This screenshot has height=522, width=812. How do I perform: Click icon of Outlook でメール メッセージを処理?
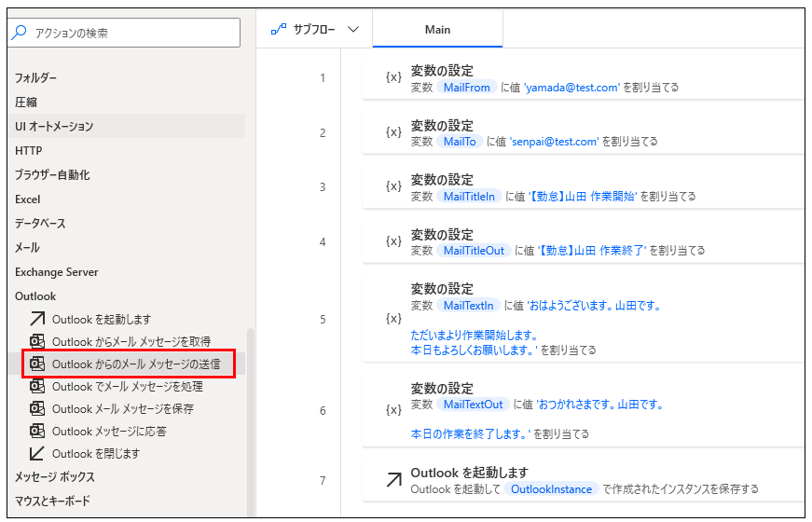pyautogui.click(x=37, y=386)
